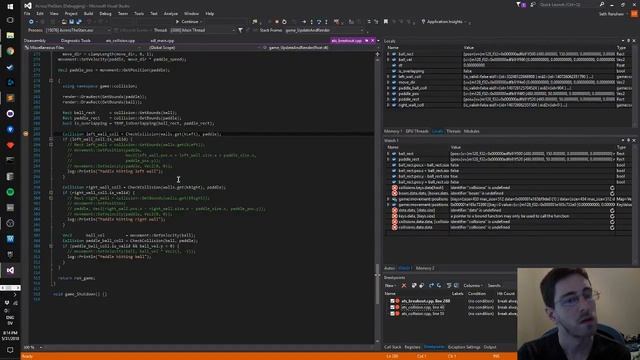Click the breakpoint glyph in the editor margin
The height and width of the screenshot is (360, 640).
[x=26, y=134]
